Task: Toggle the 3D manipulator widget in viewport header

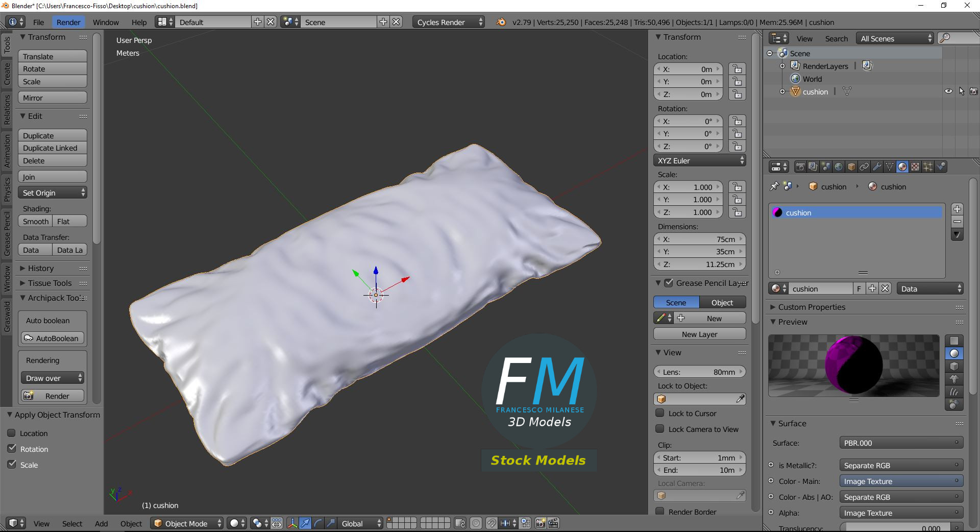Action: [292, 523]
